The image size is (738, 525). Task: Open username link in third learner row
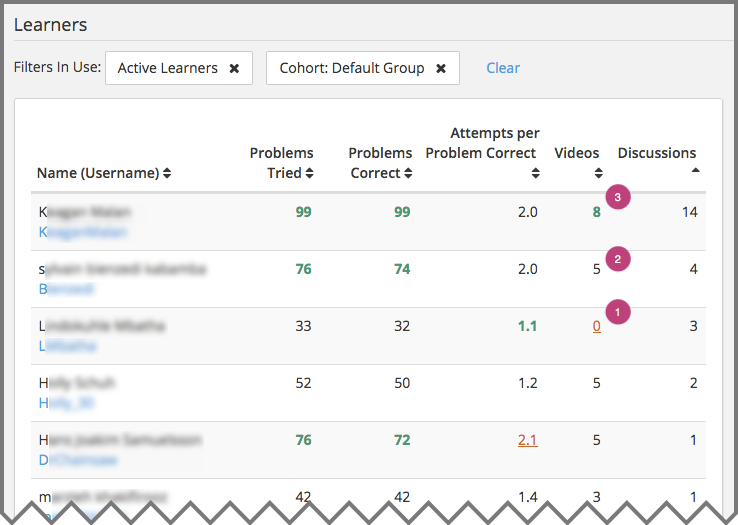pos(68,346)
